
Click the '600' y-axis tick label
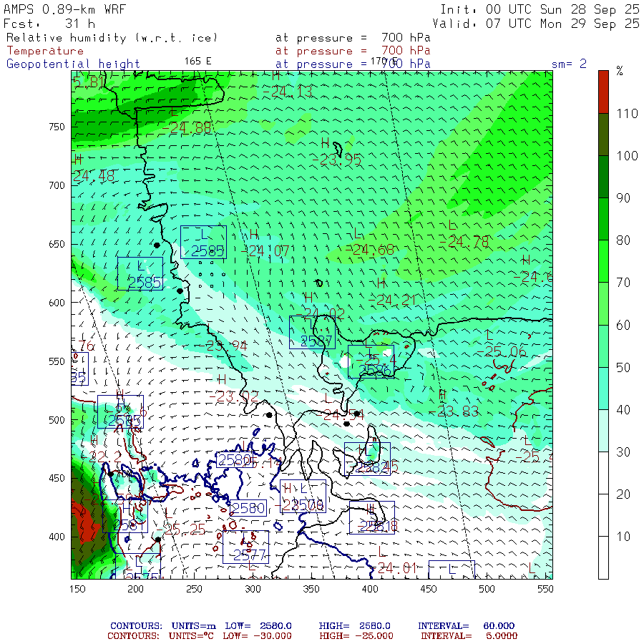click(57, 303)
